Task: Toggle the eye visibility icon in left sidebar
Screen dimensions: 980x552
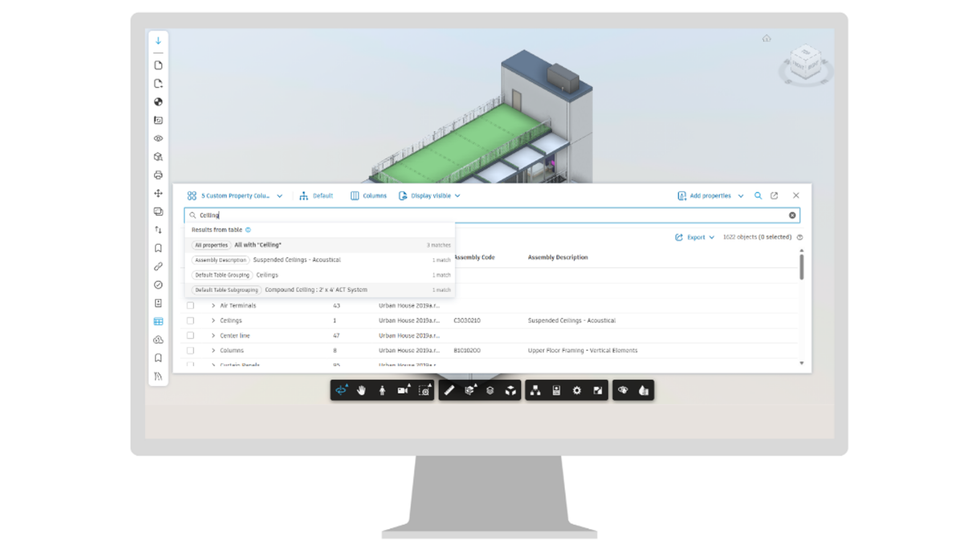Action: 158,138
